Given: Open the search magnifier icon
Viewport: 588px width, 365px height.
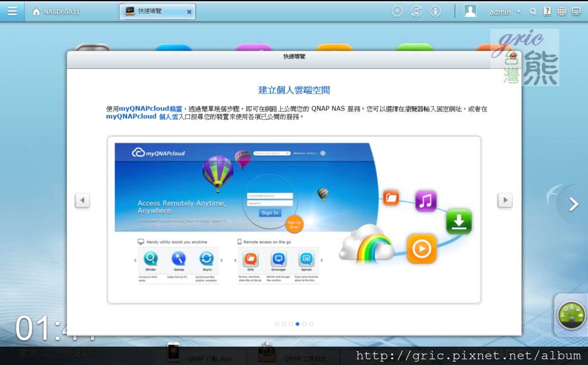Looking at the screenshot, I should (x=533, y=11).
